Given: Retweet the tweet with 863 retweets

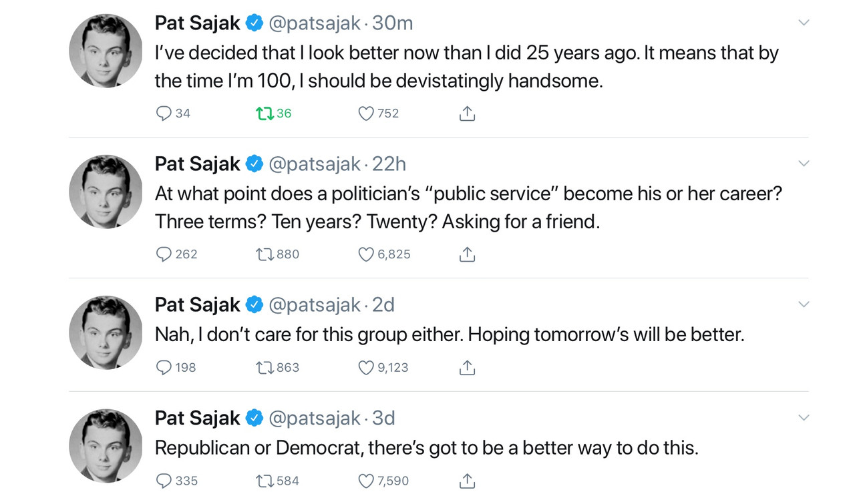Looking at the screenshot, I should 265,368.
